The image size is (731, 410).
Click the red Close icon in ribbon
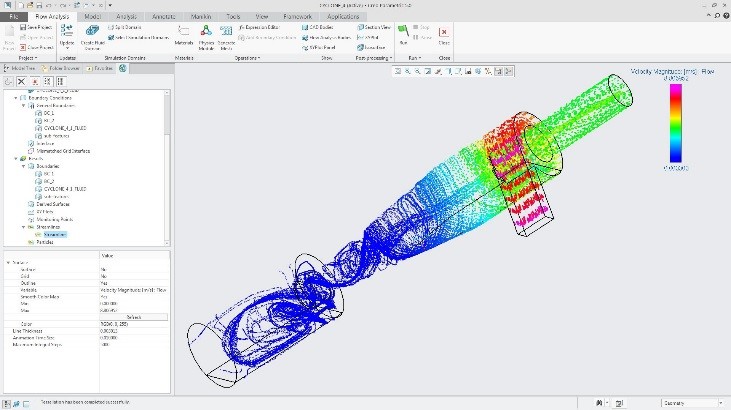(x=444, y=31)
